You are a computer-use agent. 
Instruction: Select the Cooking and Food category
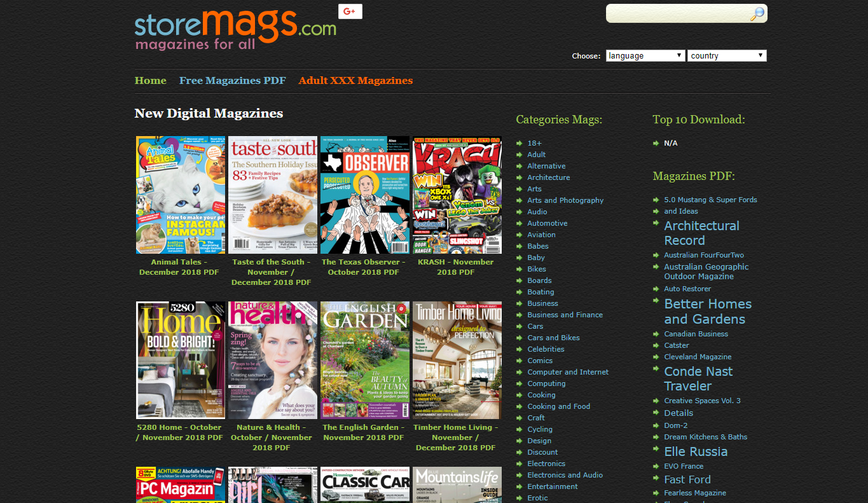coord(559,406)
